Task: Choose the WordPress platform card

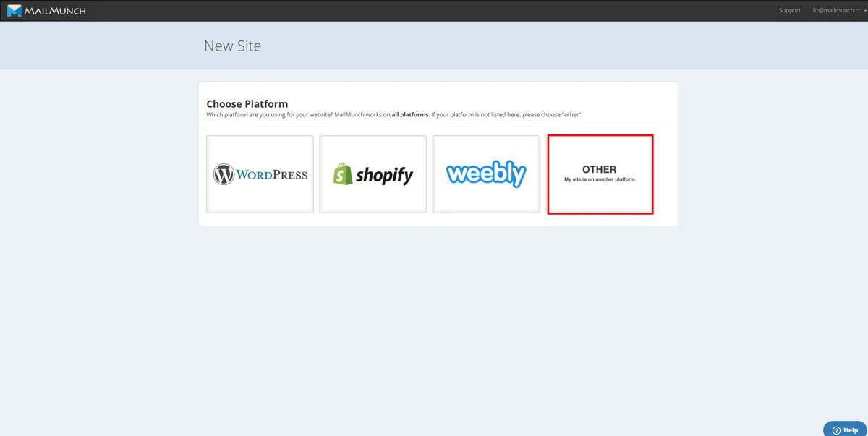Action: click(x=260, y=174)
